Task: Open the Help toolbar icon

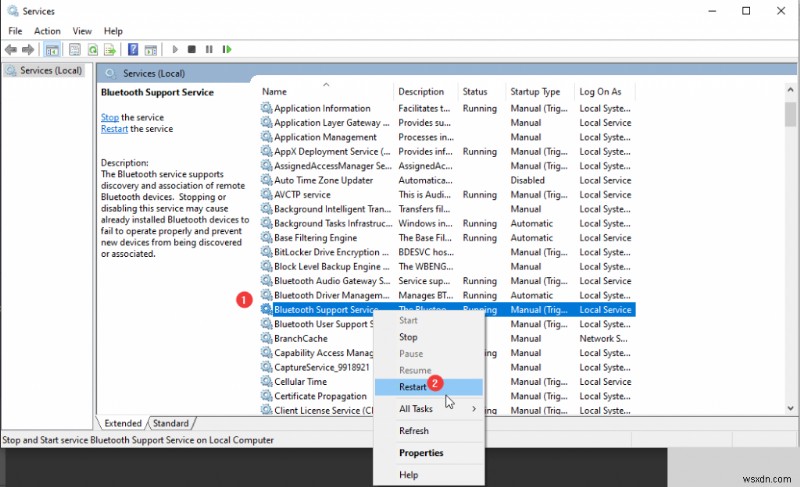Action: point(133,49)
